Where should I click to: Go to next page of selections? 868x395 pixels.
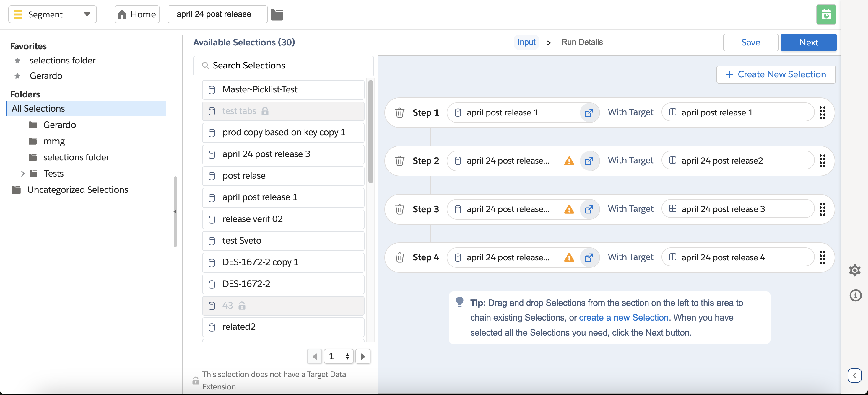point(363,356)
